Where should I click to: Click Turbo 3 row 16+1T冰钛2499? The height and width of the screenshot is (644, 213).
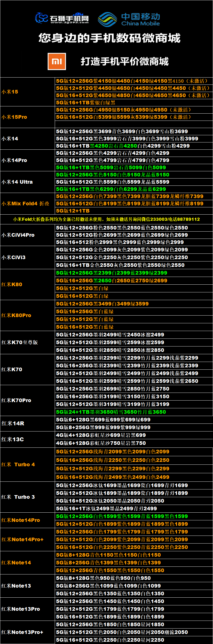[134, 509]
